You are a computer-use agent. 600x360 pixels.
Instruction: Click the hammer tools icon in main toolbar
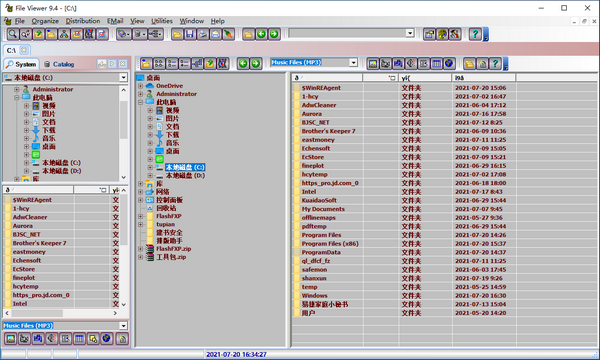[x=455, y=34]
